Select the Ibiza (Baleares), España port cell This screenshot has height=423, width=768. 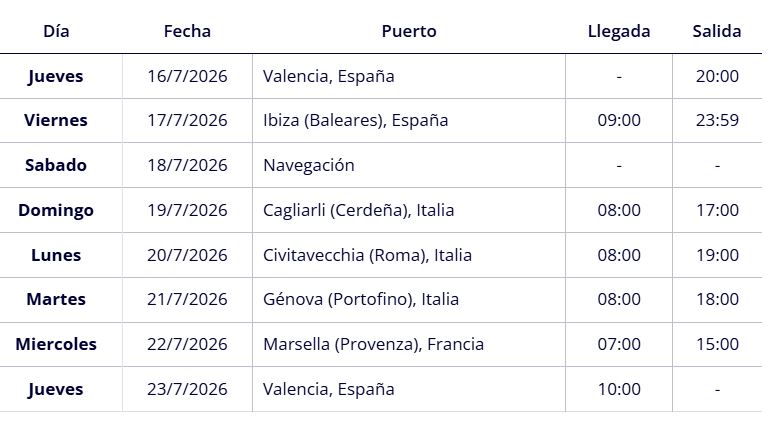tap(355, 120)
